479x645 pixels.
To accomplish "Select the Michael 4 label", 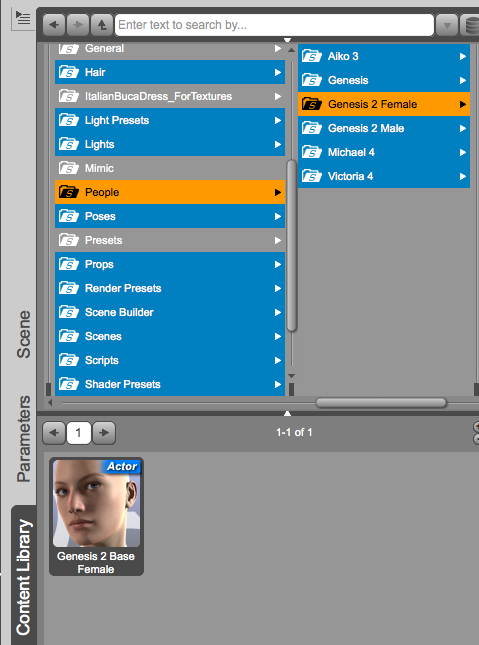I will coord(351,152).
